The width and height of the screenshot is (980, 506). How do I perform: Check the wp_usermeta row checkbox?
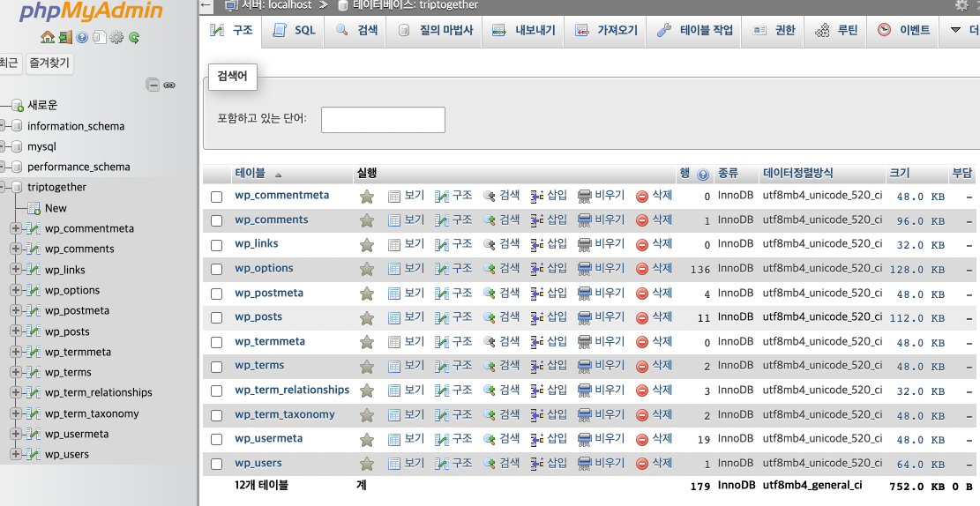[x=217, y=440]
